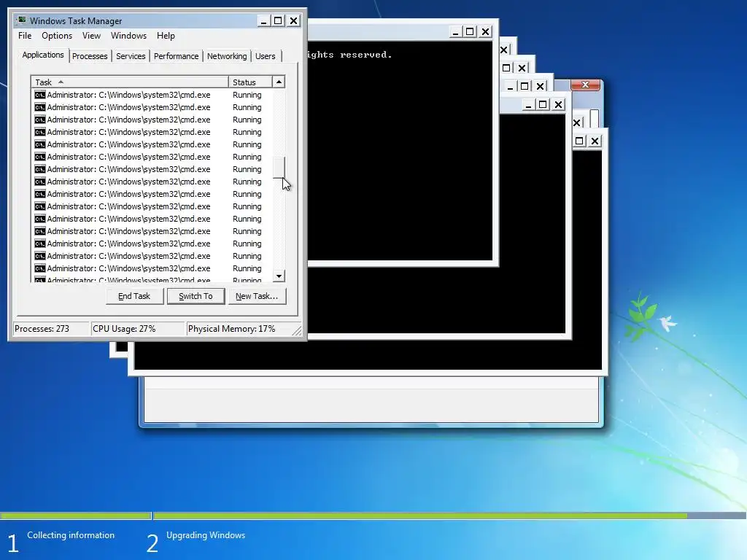The image size is (747, 560).
Task: Click the 'Upgrading Windows' step label
Action: [206, 535]
